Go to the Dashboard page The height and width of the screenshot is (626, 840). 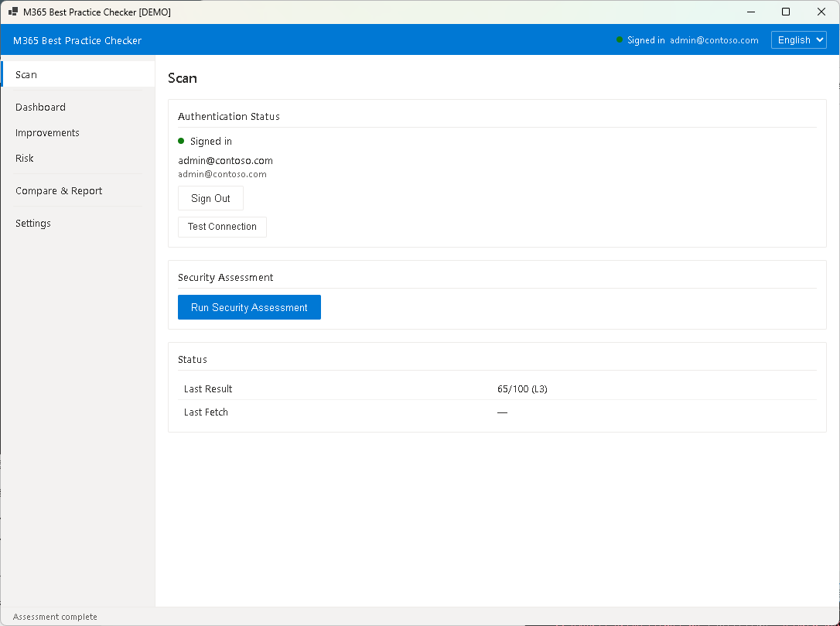point(40,108)
